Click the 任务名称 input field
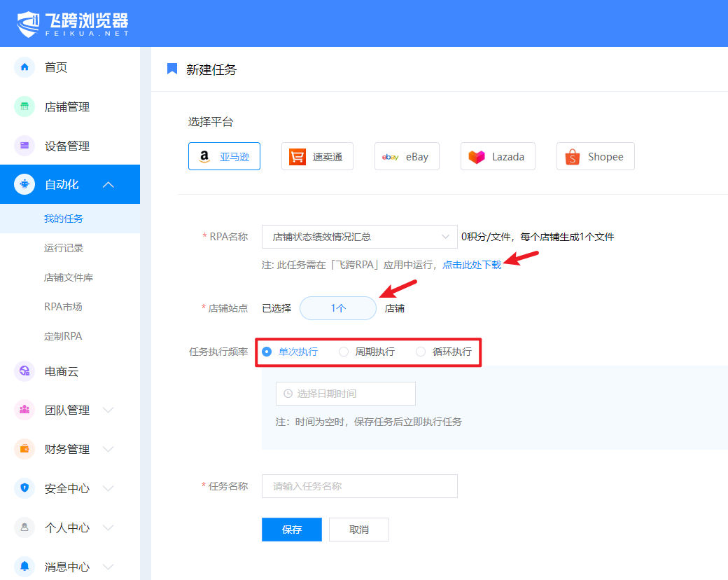This screenshot has width=728, height=580. [x=359, y=486]
